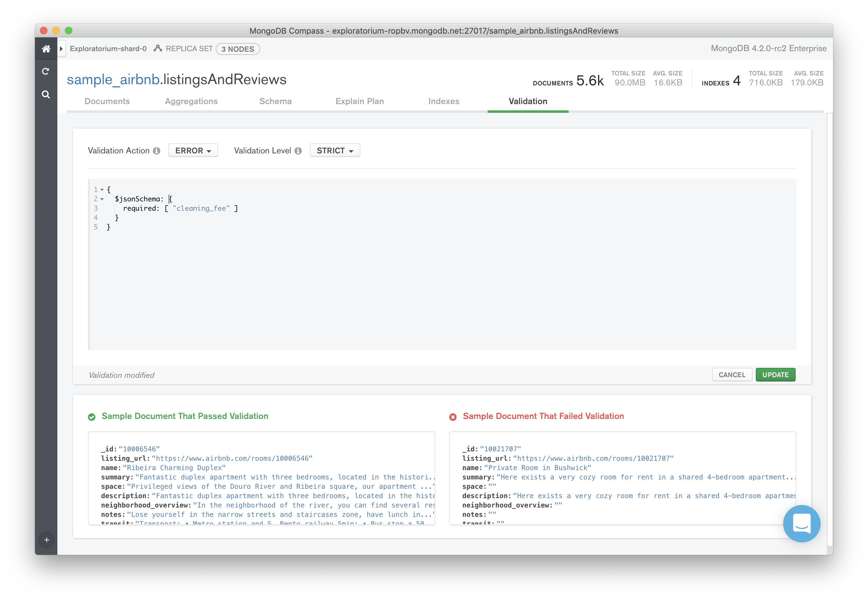Click the passed sample listing_url value

pos(232,458)
